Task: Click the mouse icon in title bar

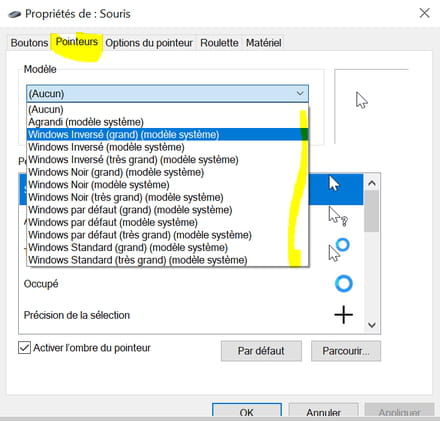Action: 14,14
